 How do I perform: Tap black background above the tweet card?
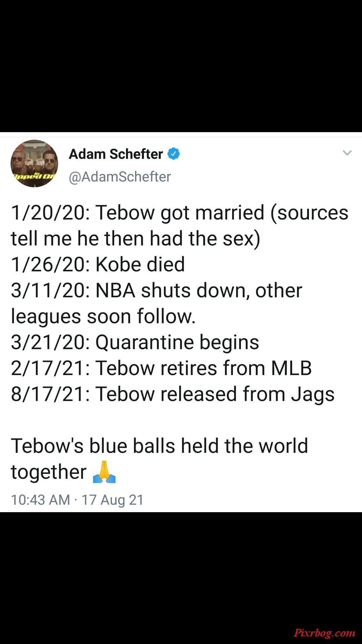pos(181,66)
